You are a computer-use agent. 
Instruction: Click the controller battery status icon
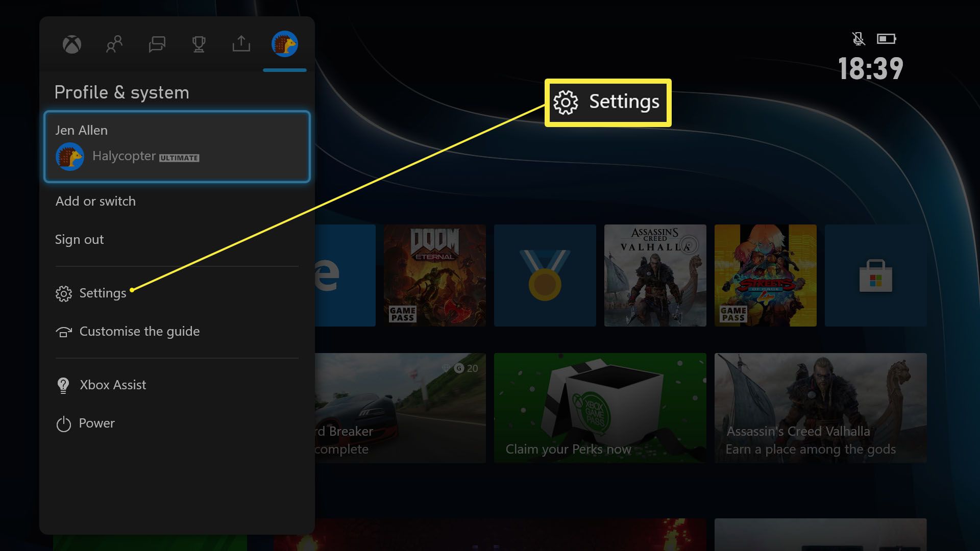pyautogui.click(x=887, y=39)
